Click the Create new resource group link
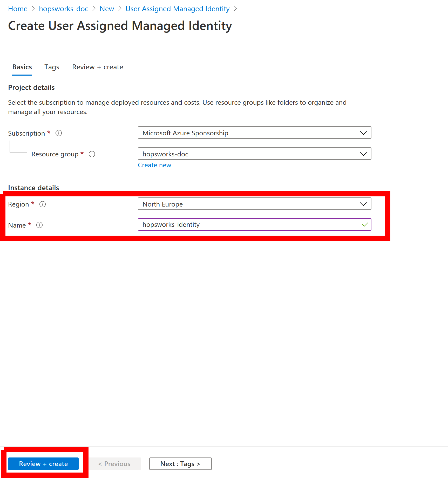This screenshot has height=478, width=448. tap(154, 165)
